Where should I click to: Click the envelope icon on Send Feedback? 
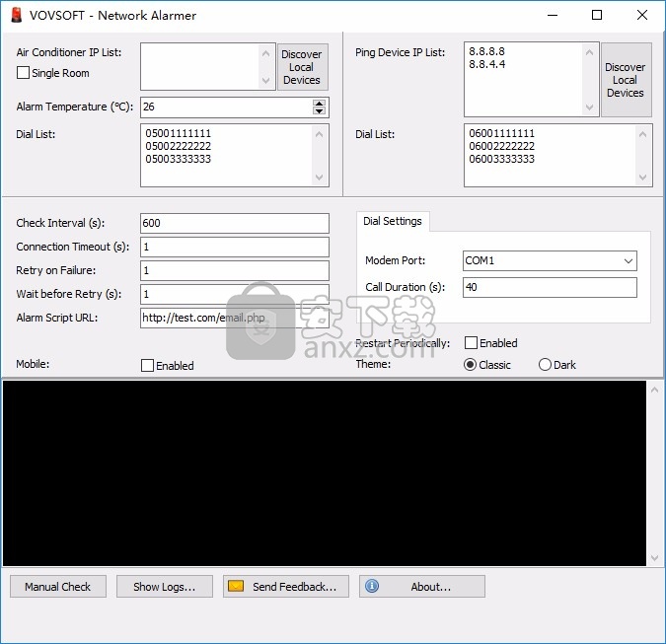point(236,586)
